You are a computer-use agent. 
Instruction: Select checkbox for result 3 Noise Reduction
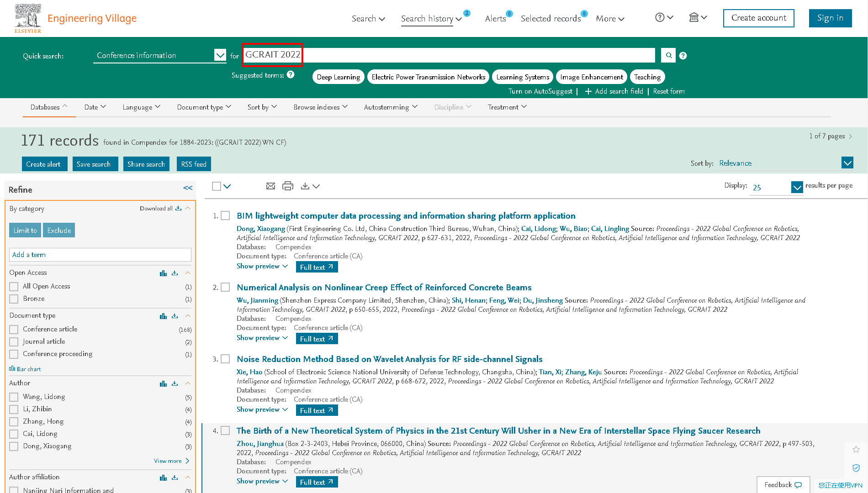coord(225,359)
